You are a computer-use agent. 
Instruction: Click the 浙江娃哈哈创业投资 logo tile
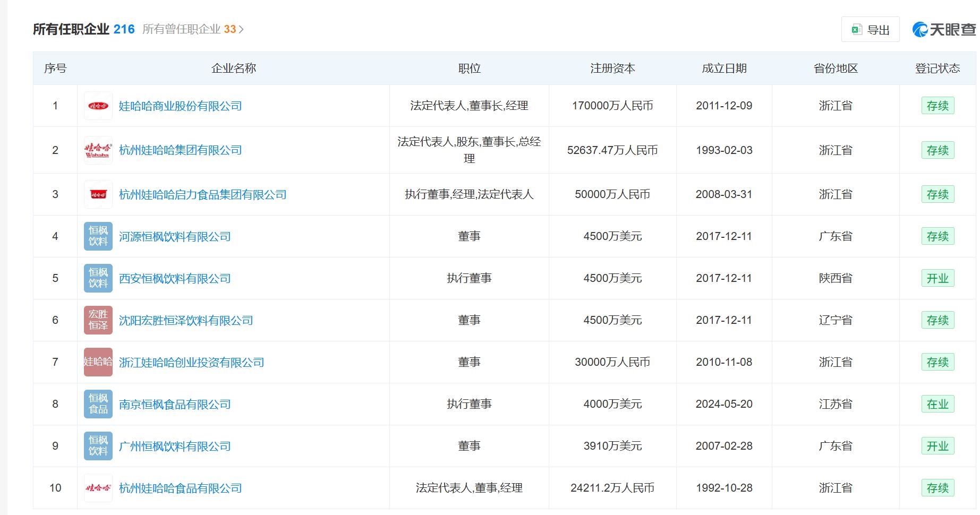98,362
